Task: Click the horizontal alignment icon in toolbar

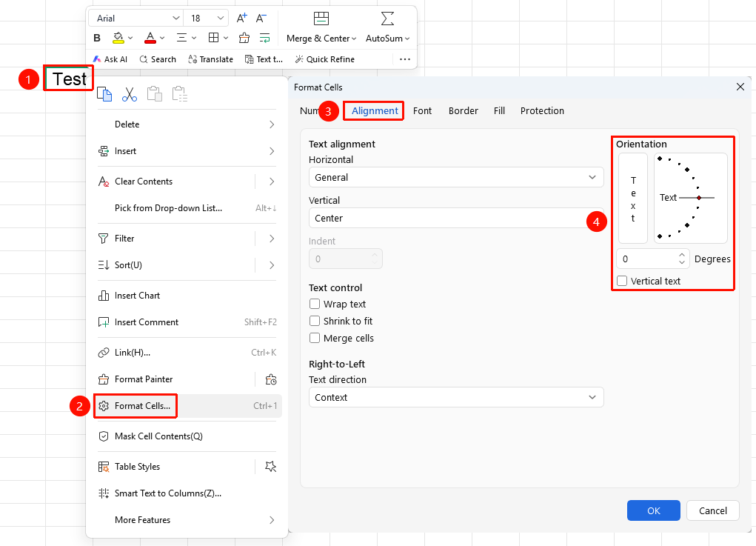Action: (181, 38)
